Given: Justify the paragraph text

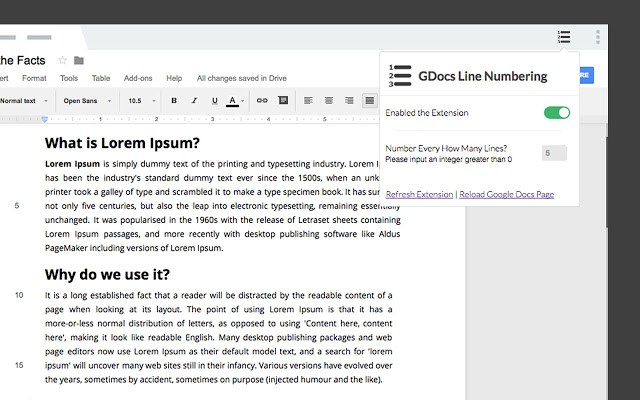Looking at the screenshot, I should 369,100.
